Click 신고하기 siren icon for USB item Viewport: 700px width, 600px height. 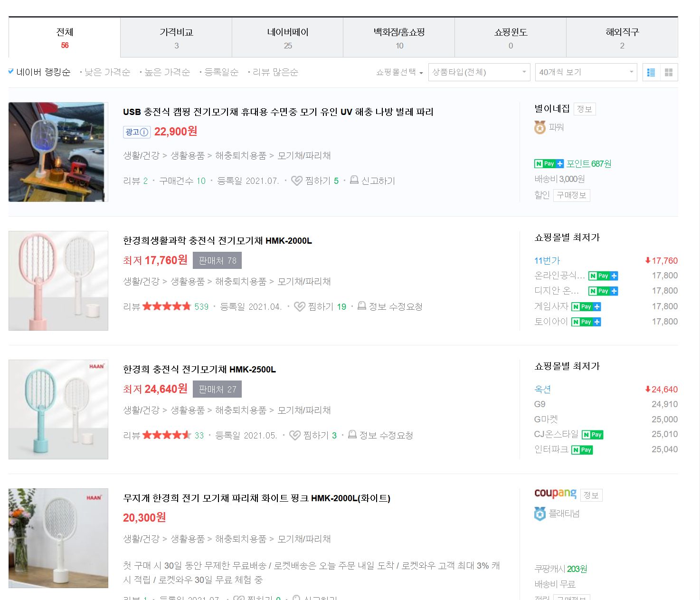click(x=354, y=180)
